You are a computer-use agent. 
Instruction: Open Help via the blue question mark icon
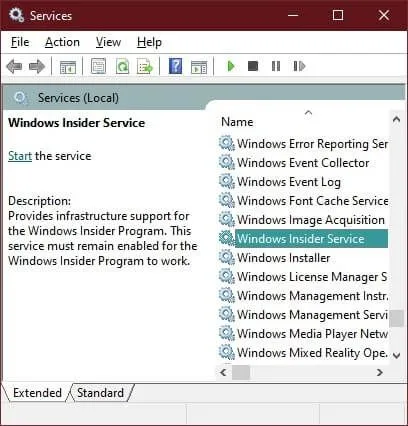coord(175,66)
